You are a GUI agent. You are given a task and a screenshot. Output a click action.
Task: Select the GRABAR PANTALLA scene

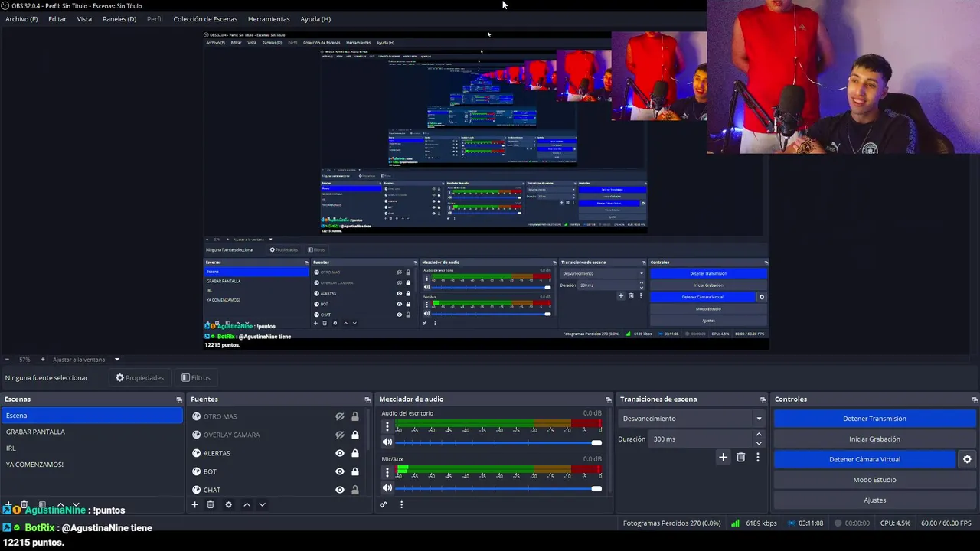pos(92,432)
